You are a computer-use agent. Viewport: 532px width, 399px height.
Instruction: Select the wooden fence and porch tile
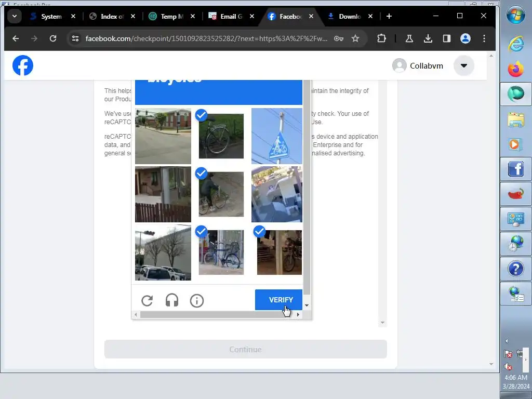163,194
